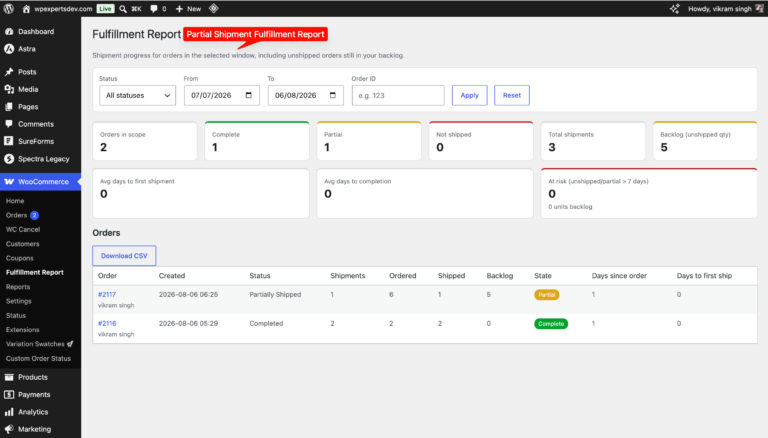
Task: Click the Posts pushpin icon
Action: (9, 72)
